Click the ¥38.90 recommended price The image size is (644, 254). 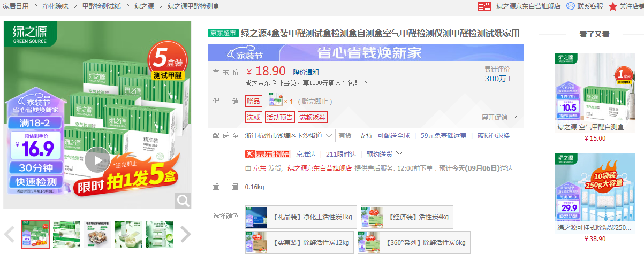595,239
